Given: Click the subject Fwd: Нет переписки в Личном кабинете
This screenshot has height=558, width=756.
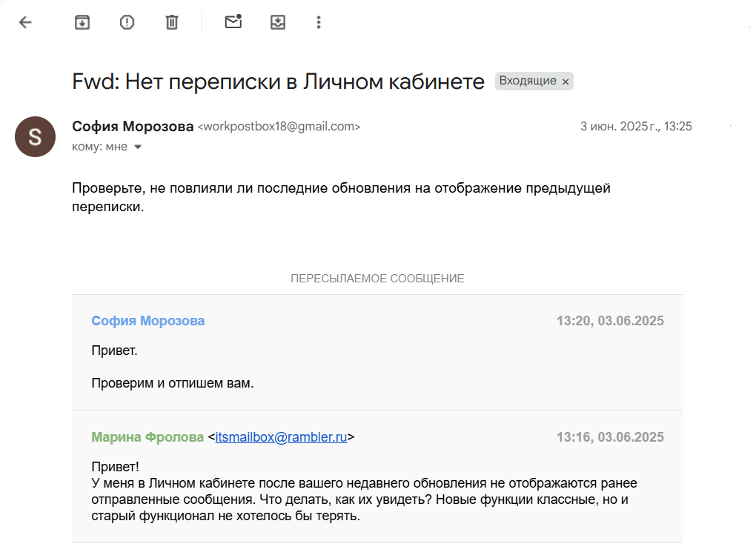Looking at the screenshot, I should [x=278, y=82].
